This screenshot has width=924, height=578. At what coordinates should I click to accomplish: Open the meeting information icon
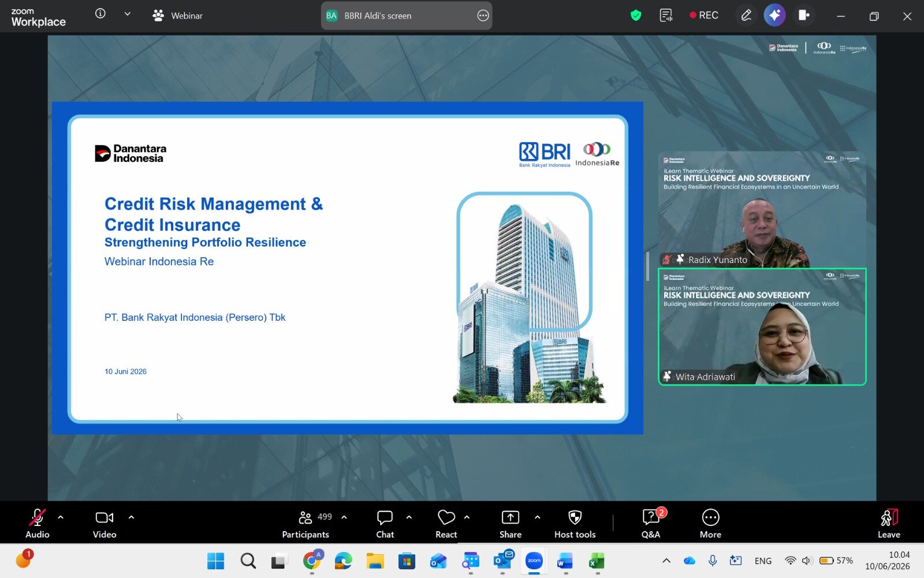(100, 14)
